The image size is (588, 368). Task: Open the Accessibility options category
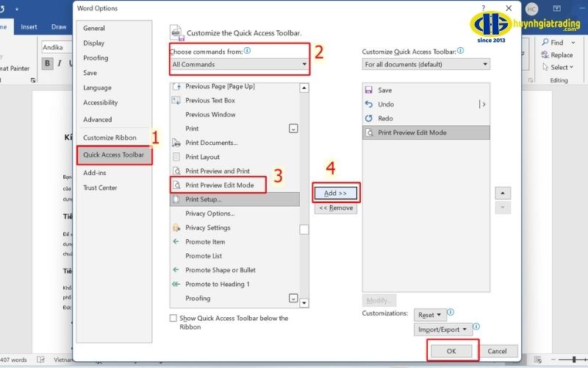tap(101, 102)
